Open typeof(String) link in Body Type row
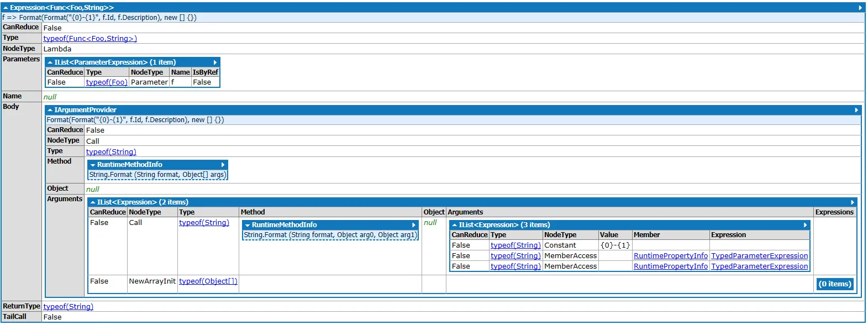Viewport: 868px width, 330px height. click(x=111, y=152)
